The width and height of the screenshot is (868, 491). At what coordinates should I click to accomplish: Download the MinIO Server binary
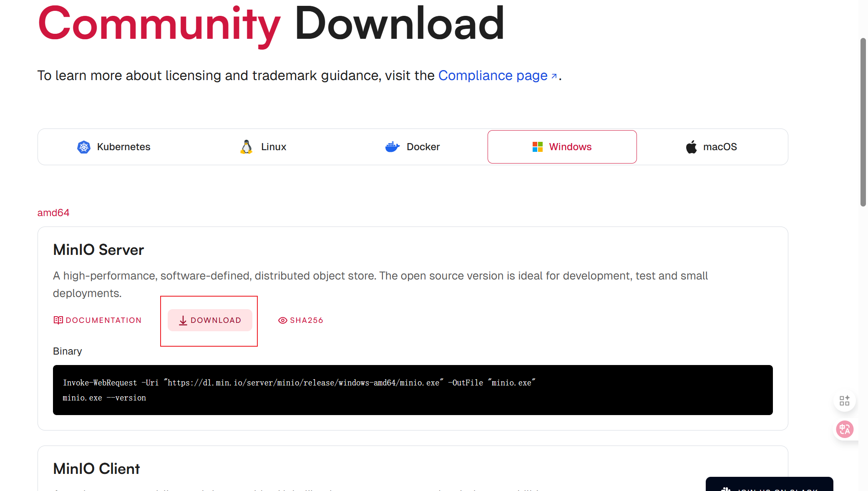tap(210, 320)
